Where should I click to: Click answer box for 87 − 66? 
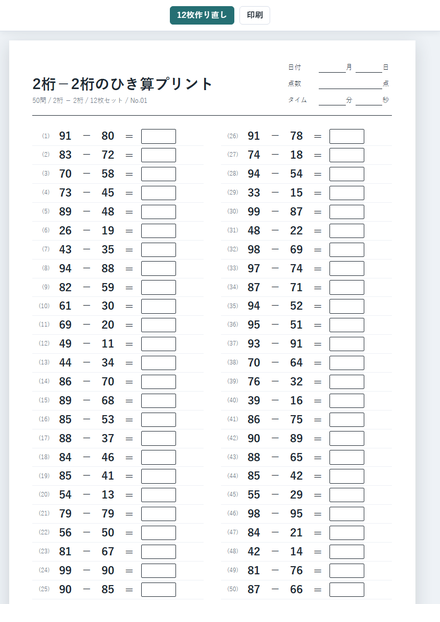coord(347,589)
